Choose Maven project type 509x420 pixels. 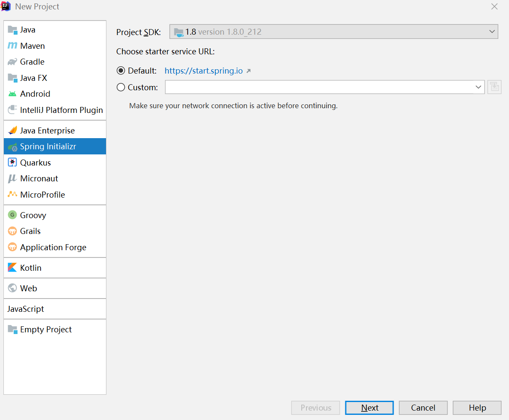tap(55, 46)
